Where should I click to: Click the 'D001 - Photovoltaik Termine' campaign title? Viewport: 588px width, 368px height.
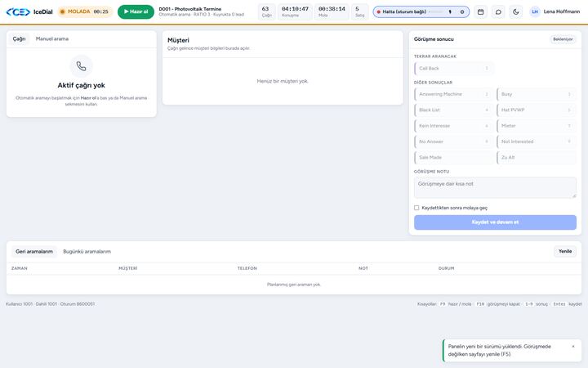click(x=190, y=9)
